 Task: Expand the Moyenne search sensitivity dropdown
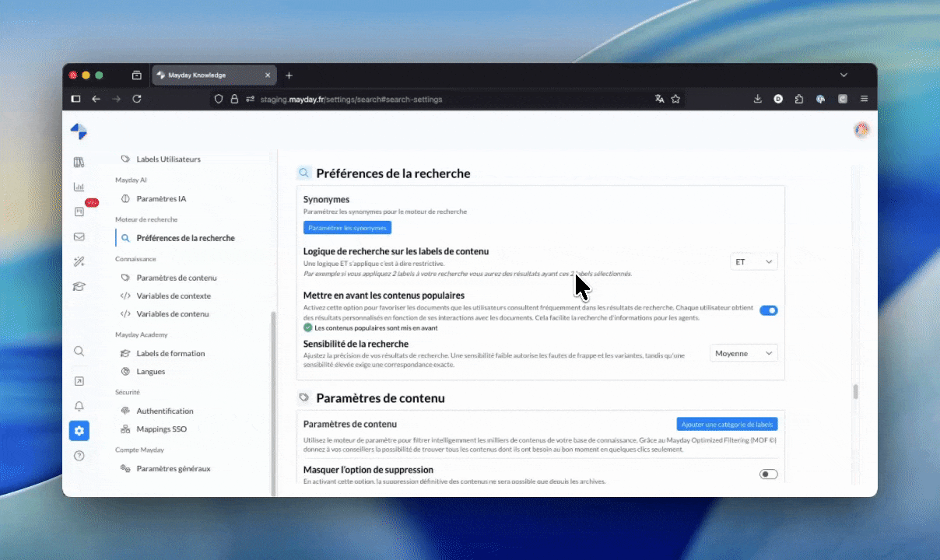pos(744,353)
